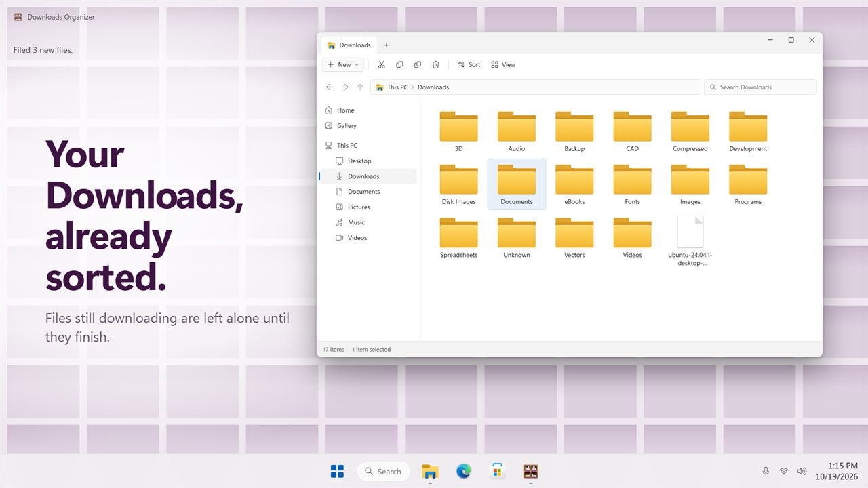868x488 pixels.
Task: Open the Images folder
Action: pos(690,185)
